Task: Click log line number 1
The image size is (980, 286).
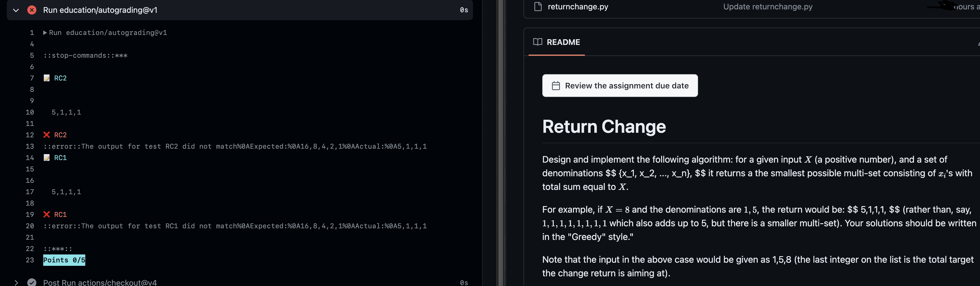Action: tap(32, 33)
